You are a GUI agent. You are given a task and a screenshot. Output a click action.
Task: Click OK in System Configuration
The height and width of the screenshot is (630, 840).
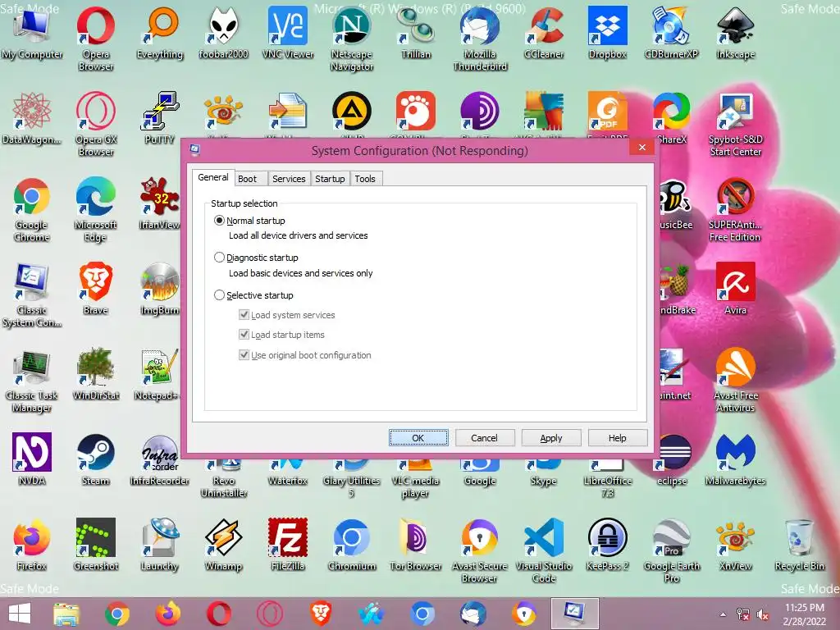click(418, 438)
